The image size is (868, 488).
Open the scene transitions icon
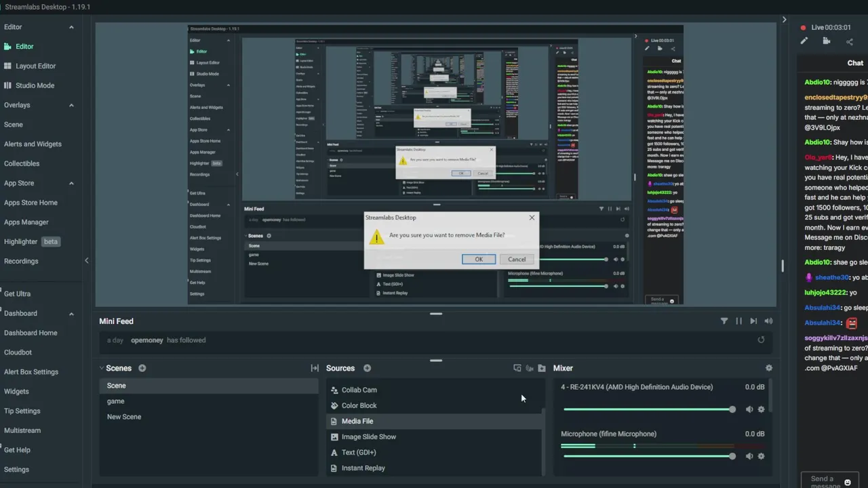[x=315, y=368]
